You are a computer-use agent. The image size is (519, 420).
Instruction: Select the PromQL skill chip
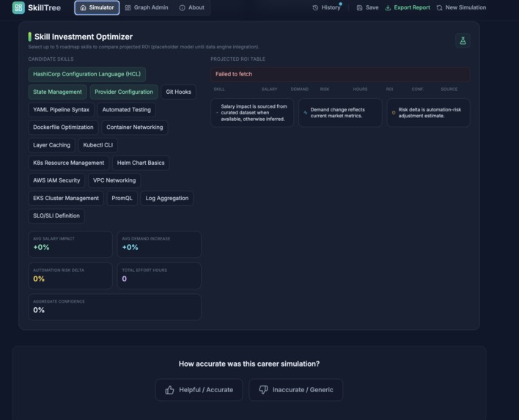pyautogui.click(x=122, y=198)
